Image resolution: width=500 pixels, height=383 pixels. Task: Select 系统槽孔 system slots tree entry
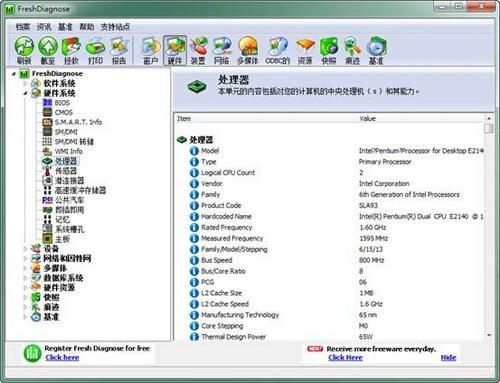[69, 229]
